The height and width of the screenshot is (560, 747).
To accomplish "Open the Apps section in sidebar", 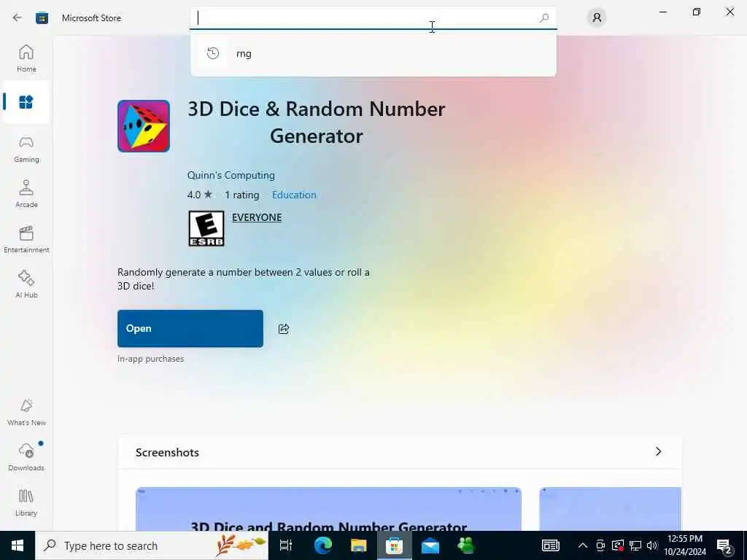I will click(26, 102).
